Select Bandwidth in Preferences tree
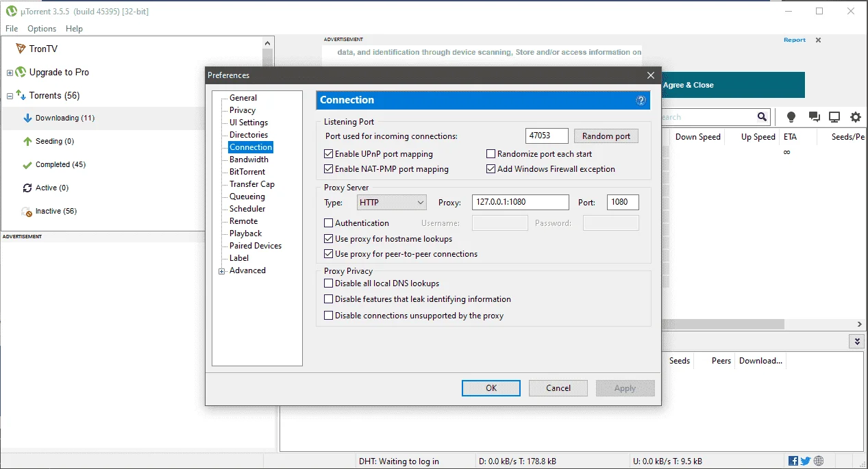 coord(249,160)
